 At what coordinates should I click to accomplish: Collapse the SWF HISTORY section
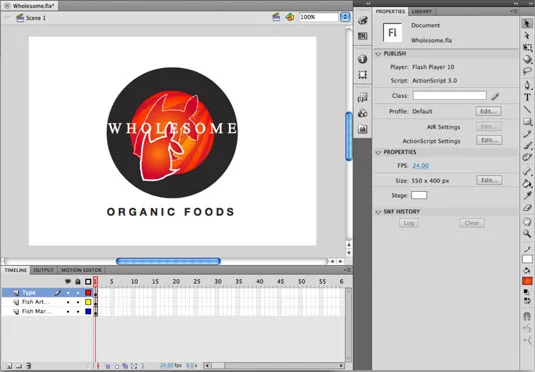(378, 212)
